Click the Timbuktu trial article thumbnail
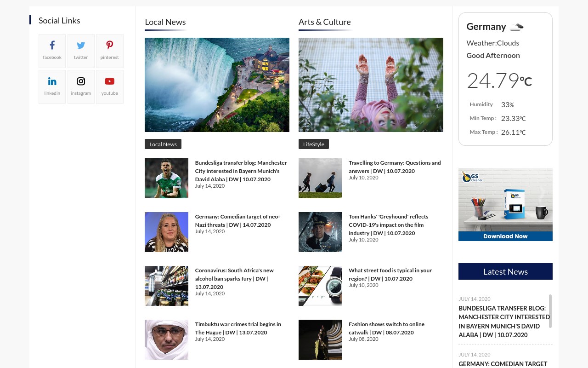Viewport: 588px width, 368px height. pos(166,339)
